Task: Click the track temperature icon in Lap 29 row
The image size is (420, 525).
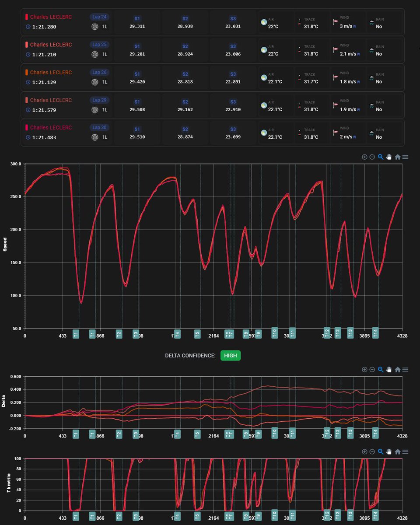Action: 300,105
